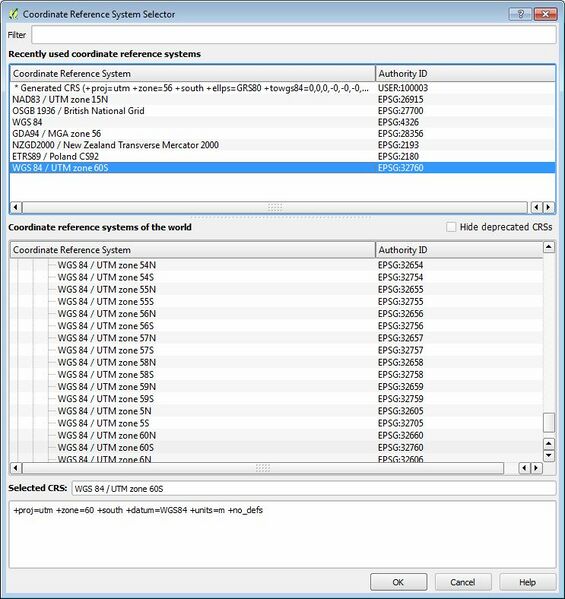Click the Cancel button
The width and height of the screenshot is (565, 599).
(463, 582)
